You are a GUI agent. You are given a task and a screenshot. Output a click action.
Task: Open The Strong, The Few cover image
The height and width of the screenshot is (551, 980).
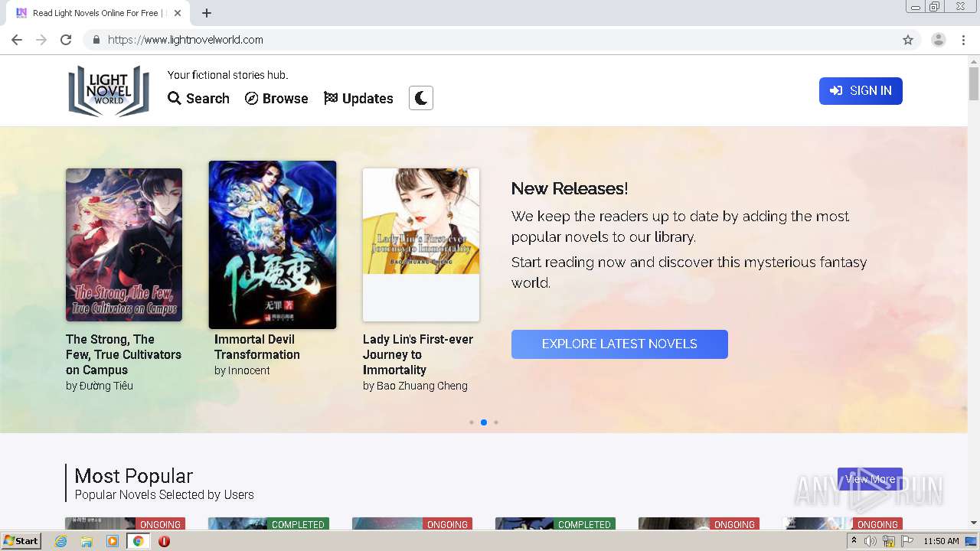click(x=124, y=245)
